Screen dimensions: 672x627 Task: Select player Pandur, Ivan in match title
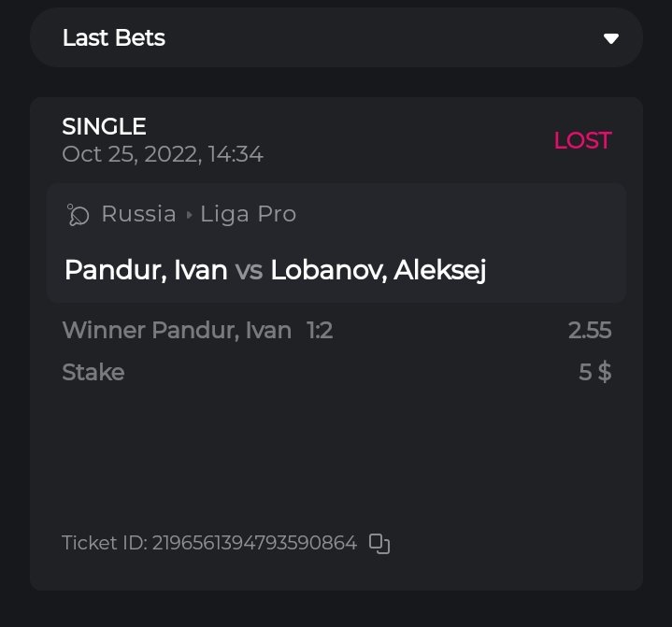tap(146, 271)
